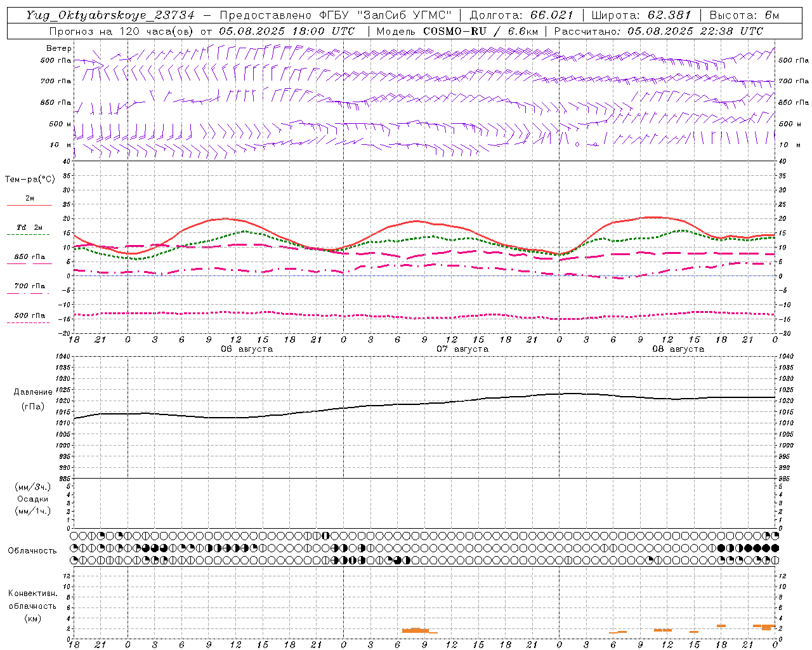Click the 06 августа date label

pos(247,349)
